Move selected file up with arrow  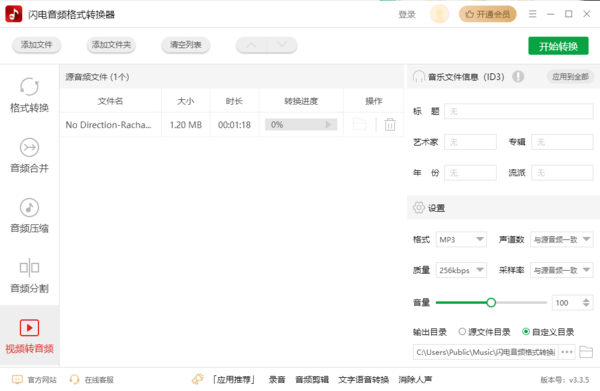(251, 45)
